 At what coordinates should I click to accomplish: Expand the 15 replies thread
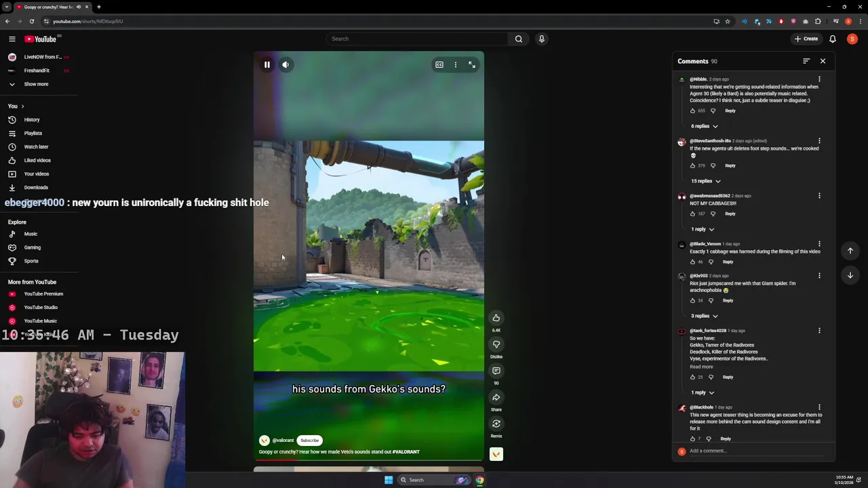pos(705,181)
